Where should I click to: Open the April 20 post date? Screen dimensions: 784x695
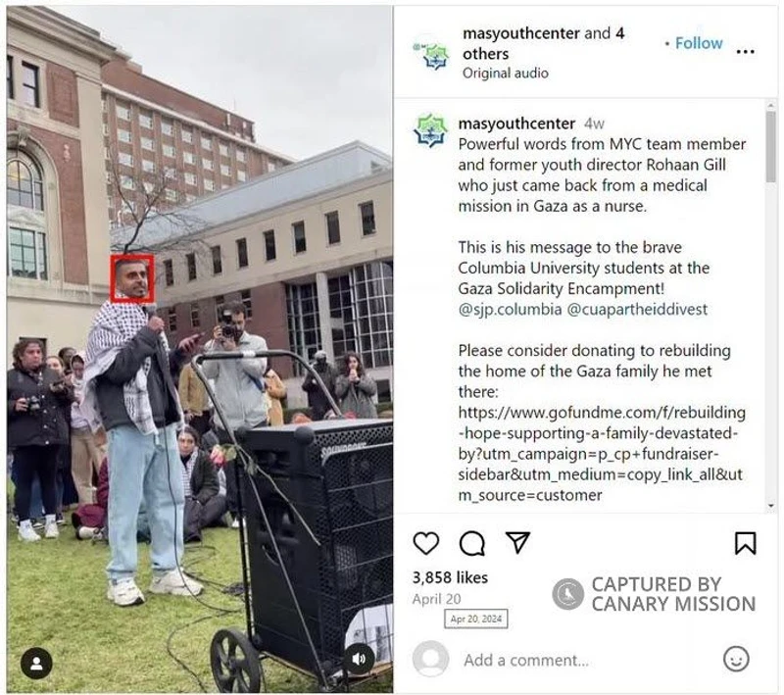(436, 599)
